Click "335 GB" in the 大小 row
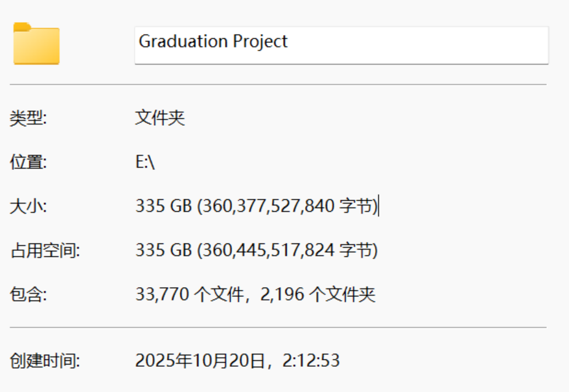 coord(163,206)
